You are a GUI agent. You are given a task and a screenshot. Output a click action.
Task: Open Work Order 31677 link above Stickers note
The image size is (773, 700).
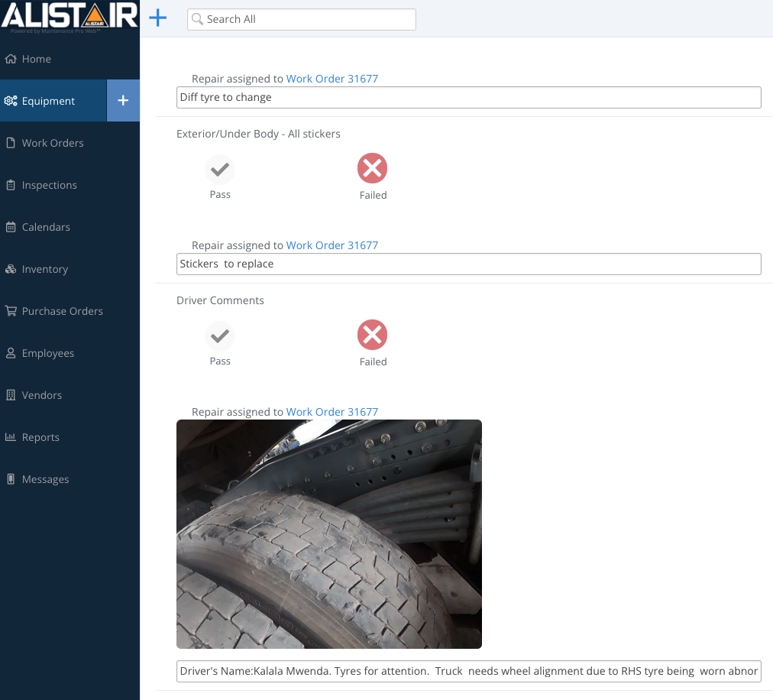pyautogui.click(x=332, y=245)
